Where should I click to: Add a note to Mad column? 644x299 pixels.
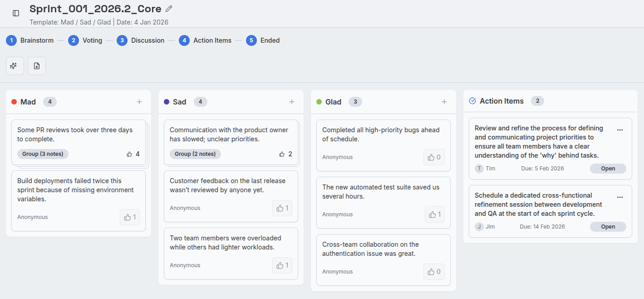point(139,102)
